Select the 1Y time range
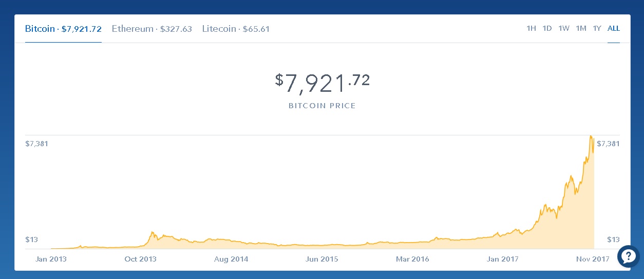Viewport: 644px width, 279px height. [x=597, y=28]
